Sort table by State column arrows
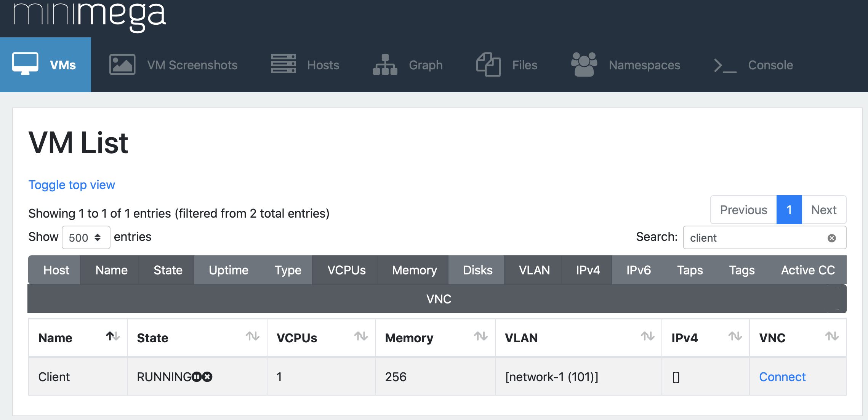The height and width of the screenshot is (420, 868). [x=253, y=336]
